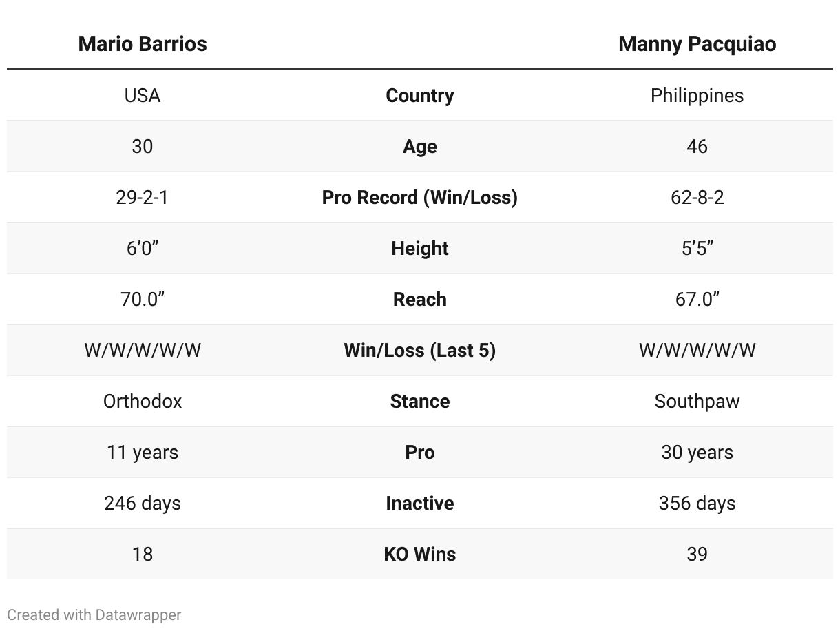This screenshot has width=840, height=631.
Task: Select the Country row label
Action: [x=420, y=95]
